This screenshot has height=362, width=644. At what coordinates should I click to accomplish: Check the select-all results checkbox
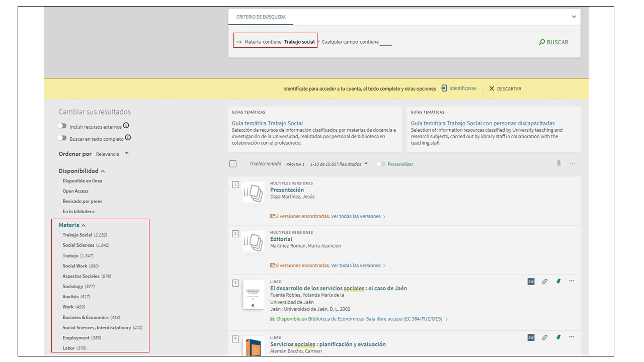click(233, 164)
